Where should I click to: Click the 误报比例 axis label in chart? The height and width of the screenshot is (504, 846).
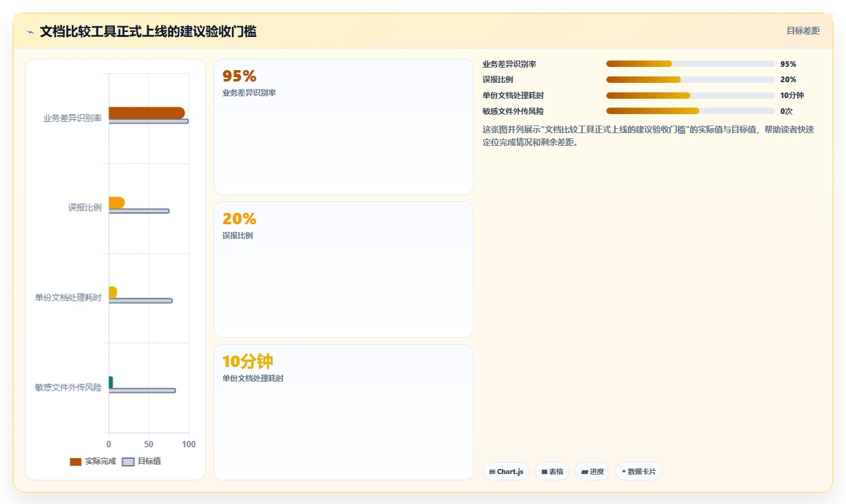85,208
